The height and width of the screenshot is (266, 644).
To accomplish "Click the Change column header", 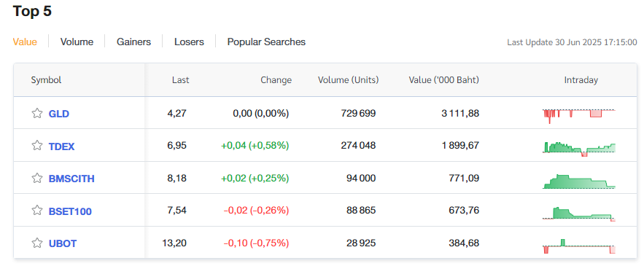I will pos(276,80).
